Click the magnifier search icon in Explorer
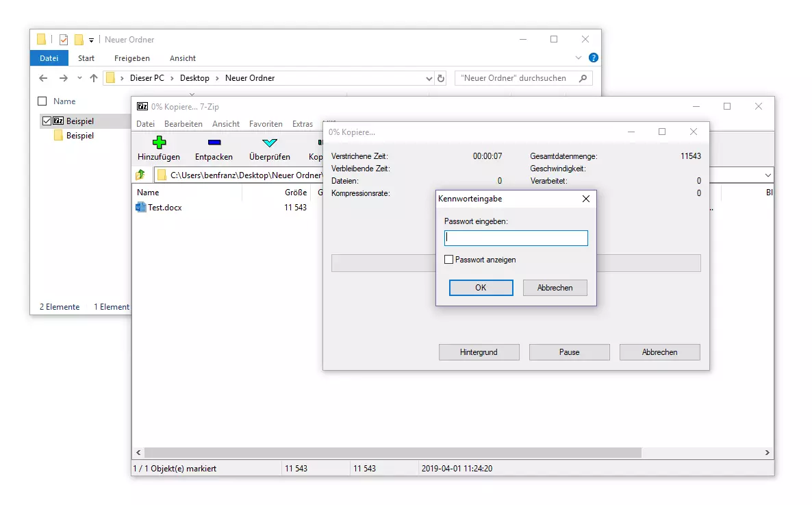 point(583,78)
